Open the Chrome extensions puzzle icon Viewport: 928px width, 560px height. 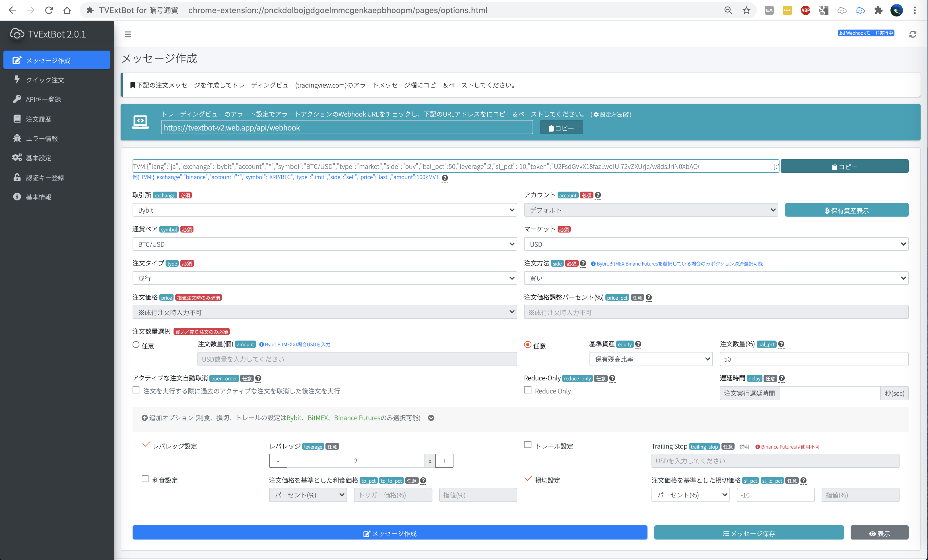click(x=878, y=10)
